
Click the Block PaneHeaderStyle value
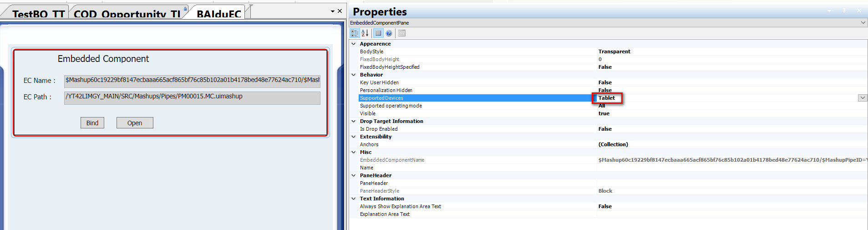pos(605,191)
